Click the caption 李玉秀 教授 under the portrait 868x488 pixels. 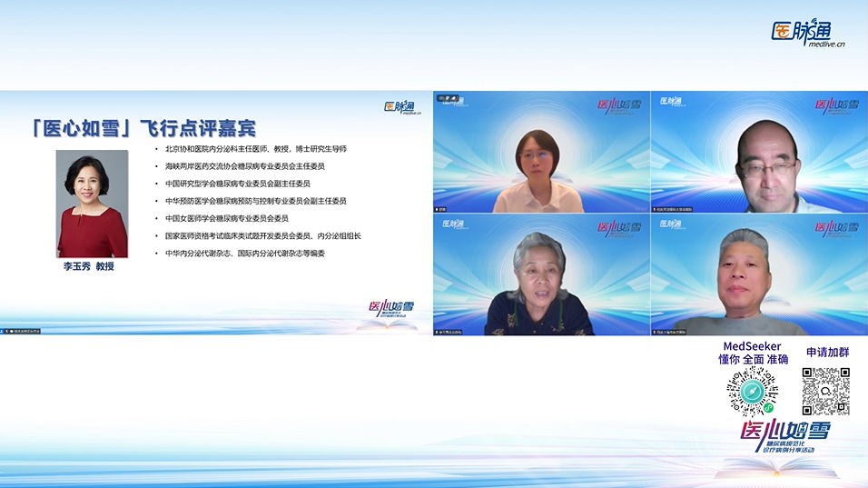click(89, 266)
